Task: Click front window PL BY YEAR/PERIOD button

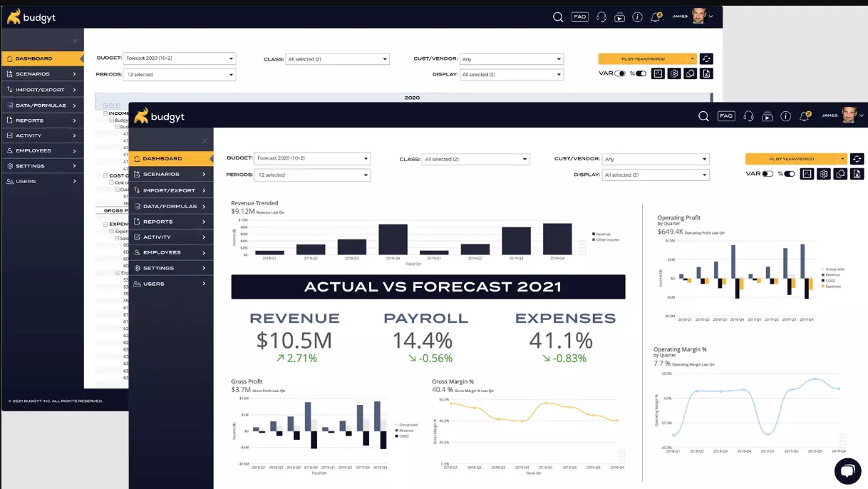Action: (x=791, y=159)
